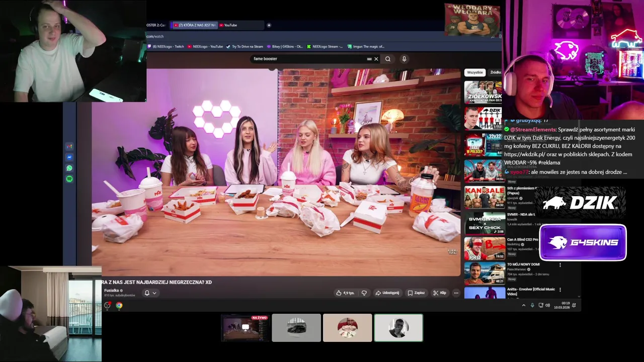Screen dimensions: 644x362
Task: Open the tray volume speaker icon
Action: [547, 305]
